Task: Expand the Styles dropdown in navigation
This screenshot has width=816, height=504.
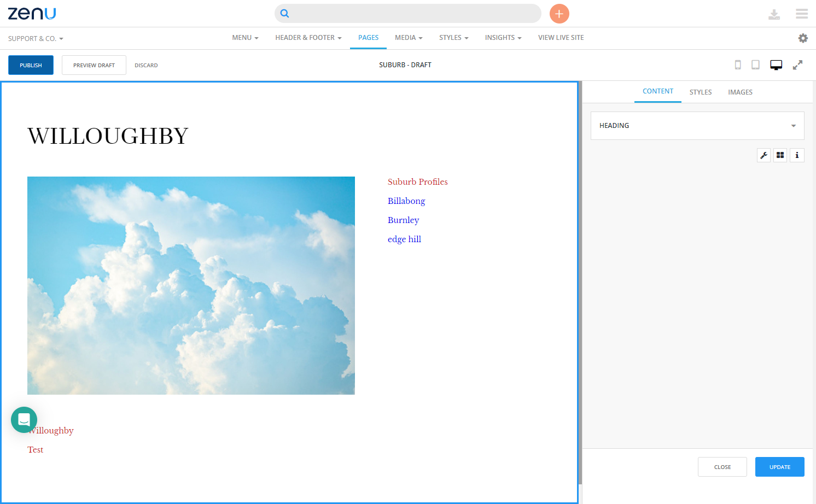Action: [454, 38]
